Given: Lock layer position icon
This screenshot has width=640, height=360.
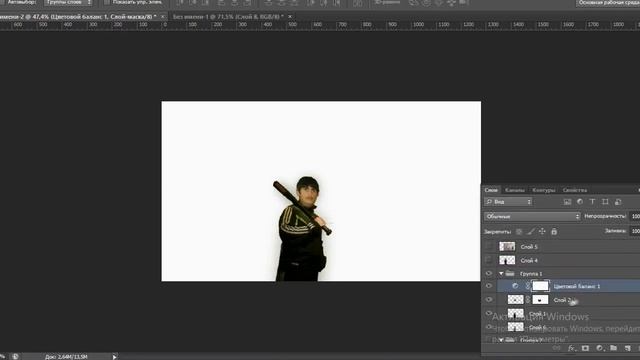Looking at the screenshot, I should (x=542, y=231).
